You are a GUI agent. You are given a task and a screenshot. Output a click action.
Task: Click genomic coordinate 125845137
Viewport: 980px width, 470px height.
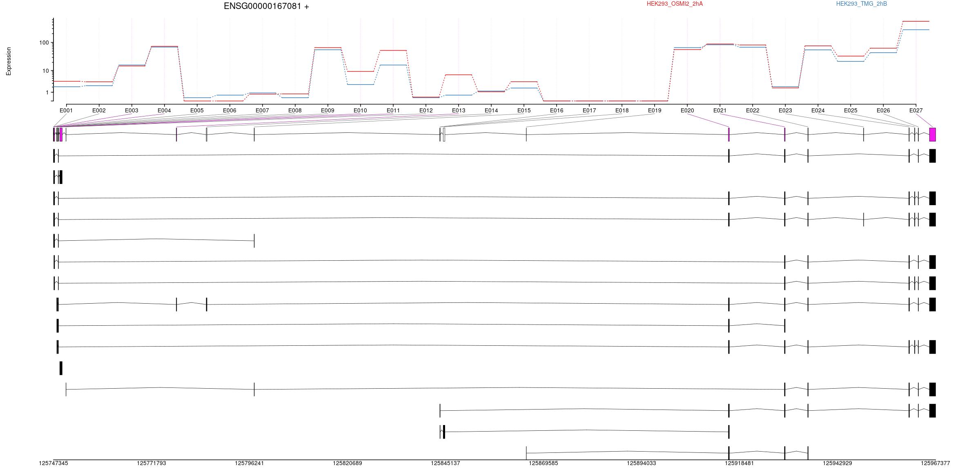(x=445, y=463)
